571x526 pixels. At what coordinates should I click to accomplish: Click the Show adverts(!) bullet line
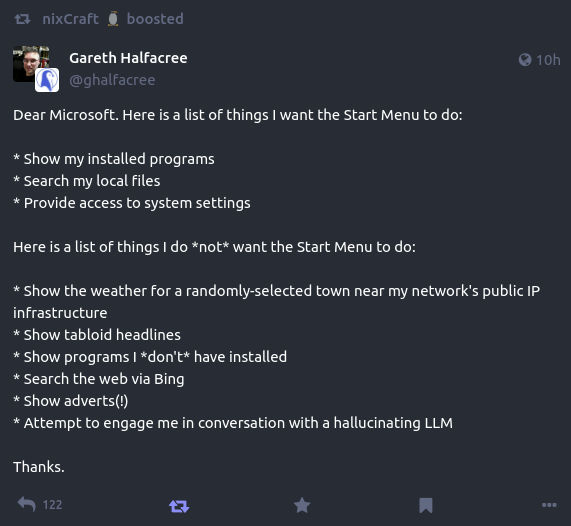pyautogui.click(x=71, y=401)
